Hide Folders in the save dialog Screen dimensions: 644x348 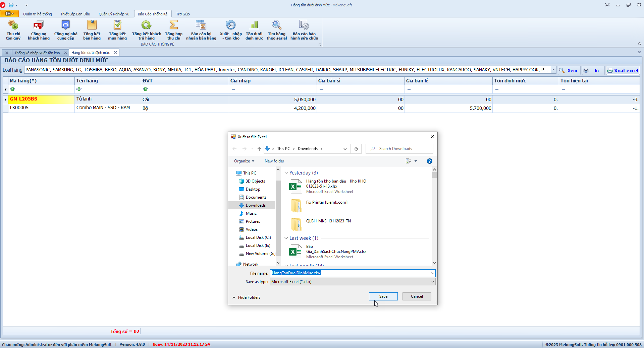point(246,297)
